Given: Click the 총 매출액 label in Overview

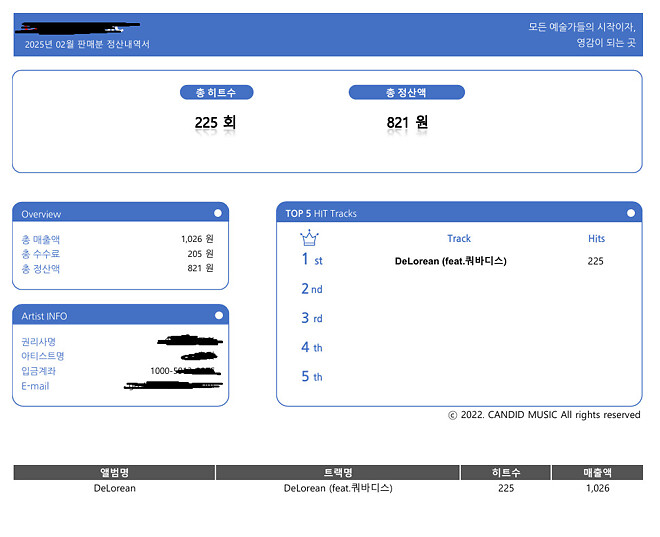Looking at the screenshot, I should click(41, 239).
